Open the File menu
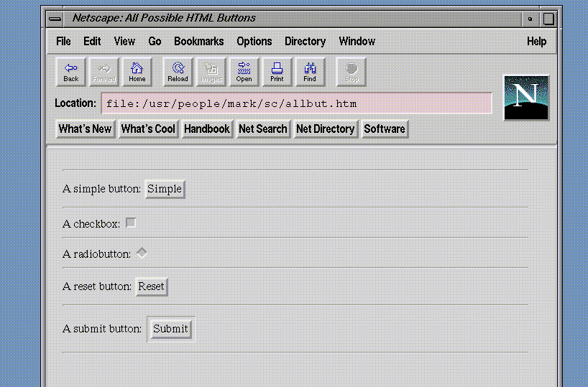 [x=63, y=42]
